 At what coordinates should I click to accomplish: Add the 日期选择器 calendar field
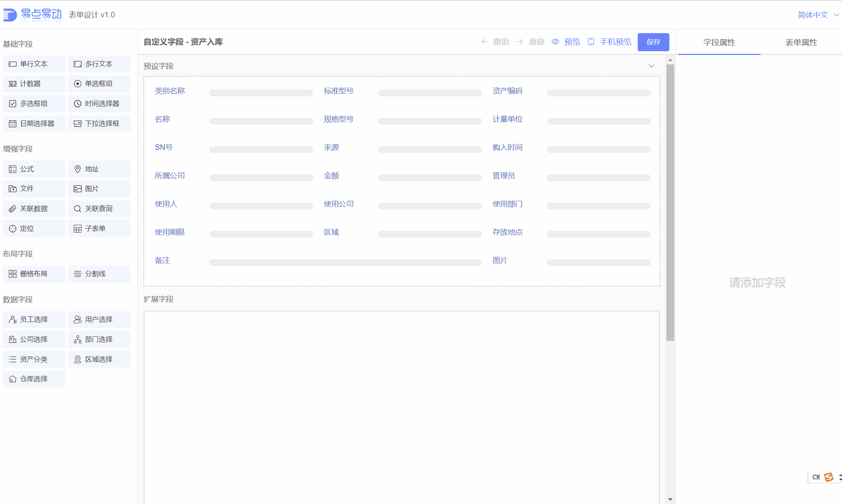pyautogui.click(x=34, y=124)
